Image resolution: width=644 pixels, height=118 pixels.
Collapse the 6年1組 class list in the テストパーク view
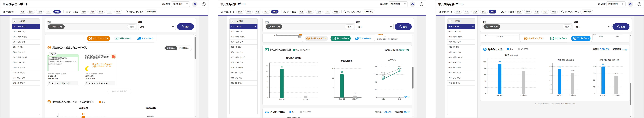[x=450, y=21]
